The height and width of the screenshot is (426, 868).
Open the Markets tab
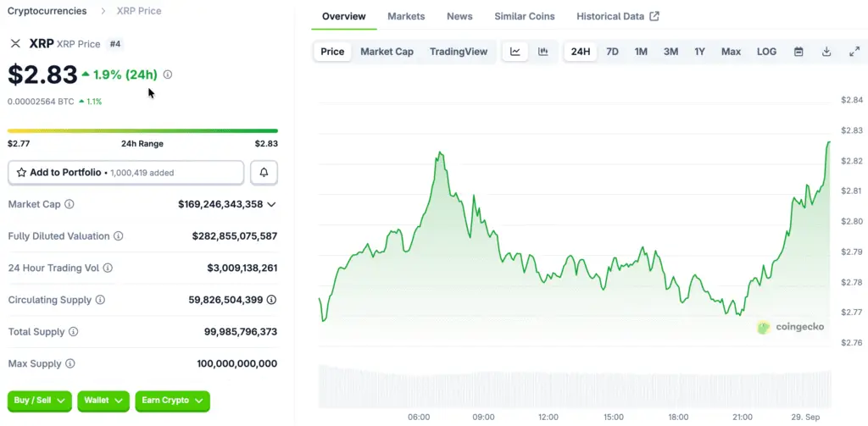(406, 16)
